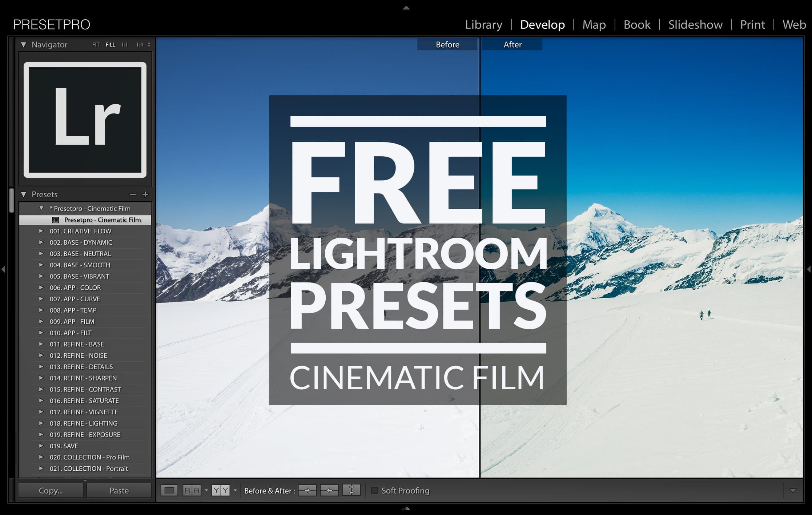
Task: Select 020. COLLECTION - Pro Film row
Action: [85, 457]
